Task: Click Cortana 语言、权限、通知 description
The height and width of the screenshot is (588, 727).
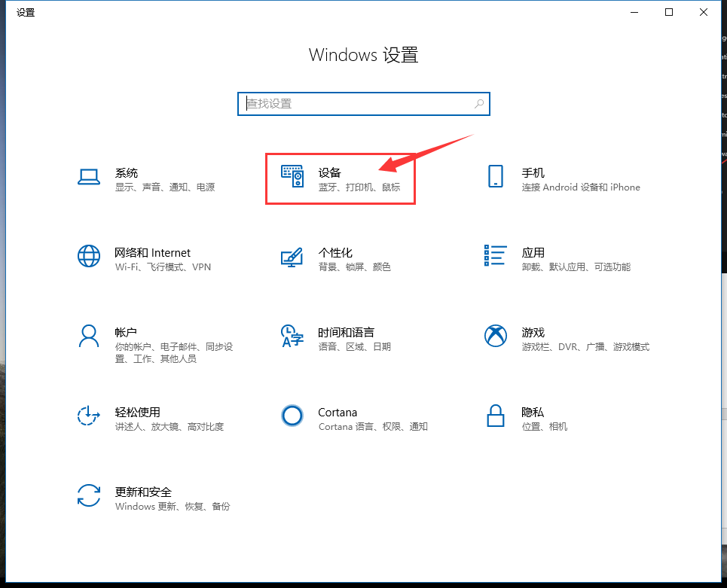Action: pos(373,426)
